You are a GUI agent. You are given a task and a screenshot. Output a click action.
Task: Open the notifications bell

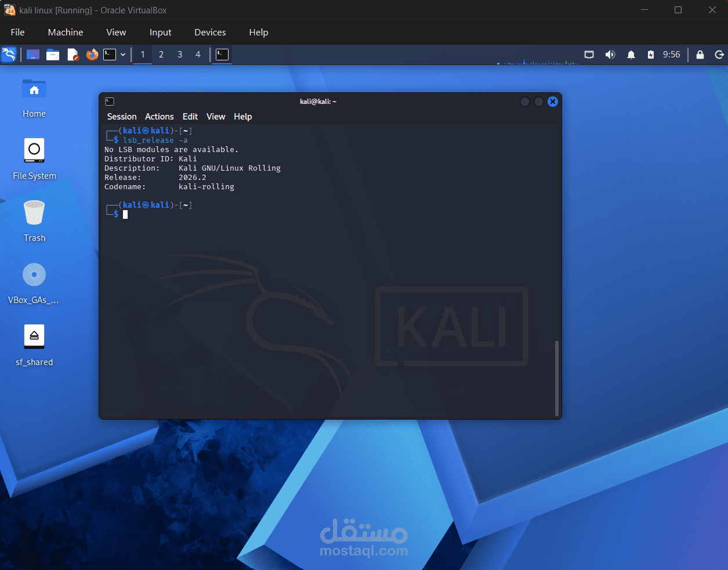pos(631,55)
